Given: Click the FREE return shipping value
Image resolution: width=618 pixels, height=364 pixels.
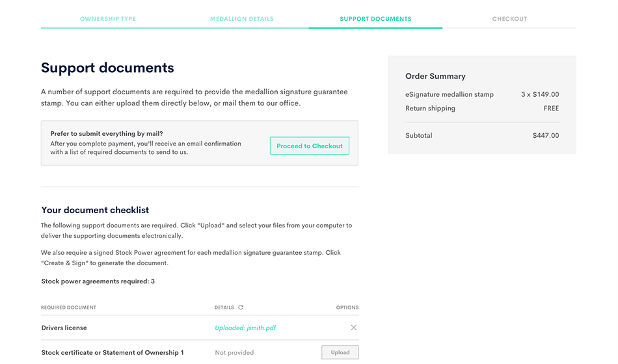Looking at the screenshot, I should click(x=551, y=109).
